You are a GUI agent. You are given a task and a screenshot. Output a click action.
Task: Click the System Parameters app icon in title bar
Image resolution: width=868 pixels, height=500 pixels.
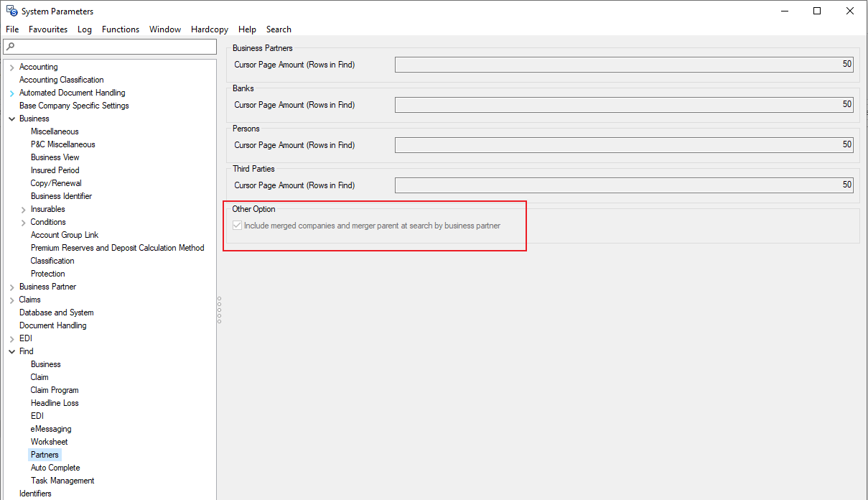pos(11,11)
